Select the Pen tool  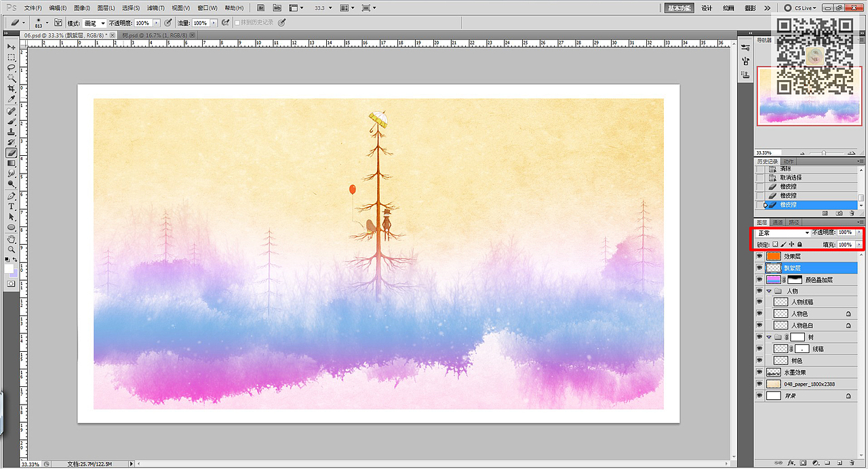click(x=12, y=196)
